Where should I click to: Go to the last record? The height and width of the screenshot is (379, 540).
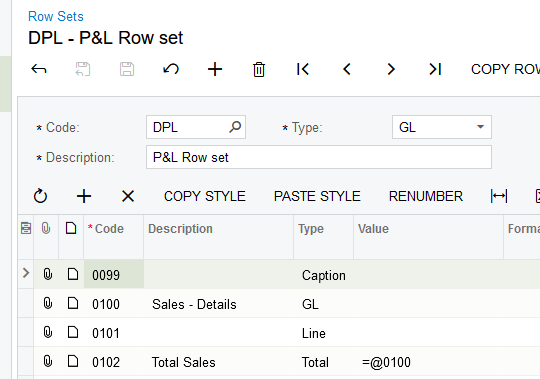[x=435, y=69]
